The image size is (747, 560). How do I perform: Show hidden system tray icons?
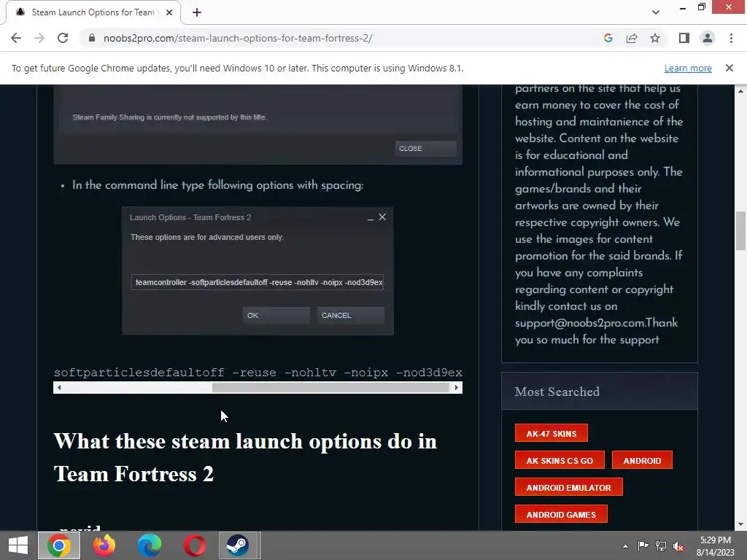coord(625,546)
